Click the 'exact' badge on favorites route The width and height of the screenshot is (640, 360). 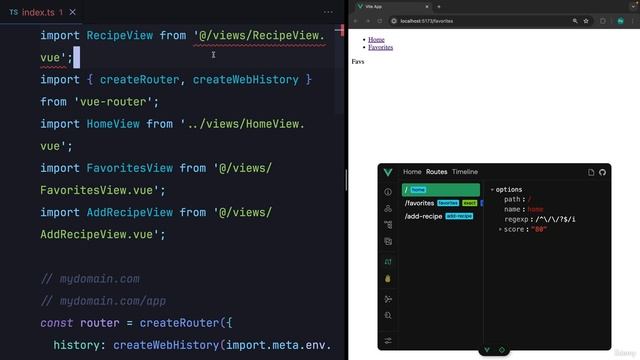click(469, 203)
